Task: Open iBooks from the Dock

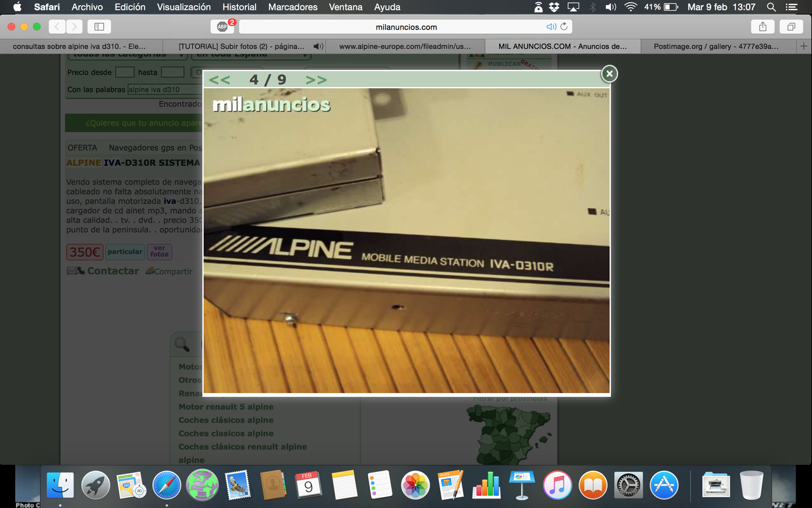Action: coord(593,486)
